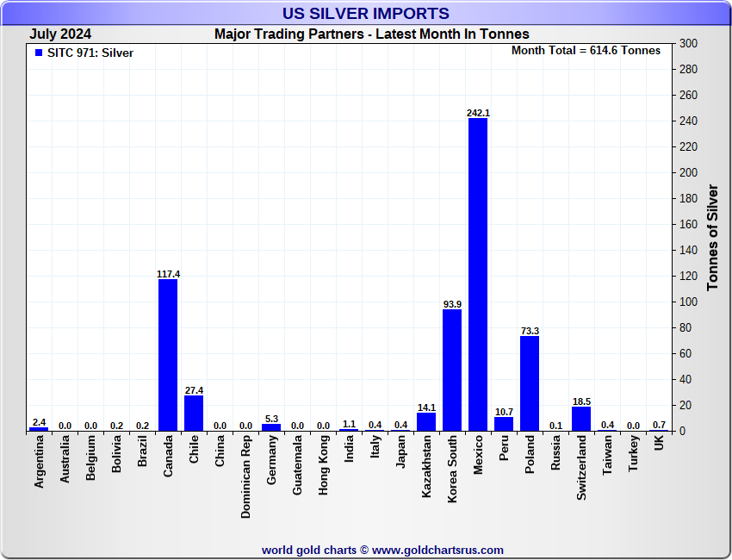Viewport: 732px width, 560px height.
Task: Select the Poland bar showing 73.3
Action: pyautogui.click(x=530, y=383)
